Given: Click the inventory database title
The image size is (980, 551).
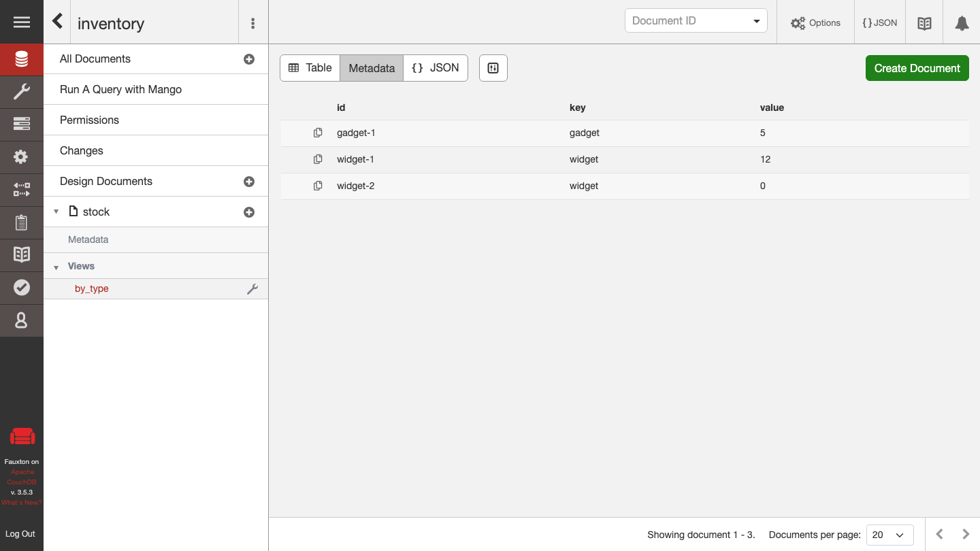Looking at the screenshot, I should (x=111, y=24).
